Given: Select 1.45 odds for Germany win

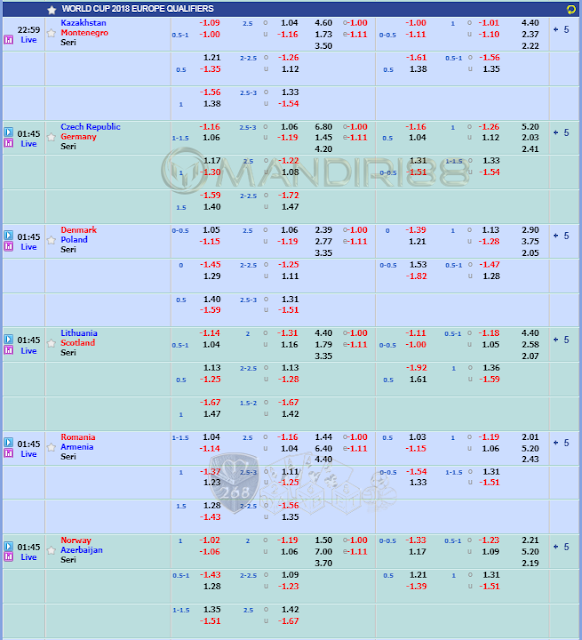Looking at the screenshot, I should coord(323,138).
